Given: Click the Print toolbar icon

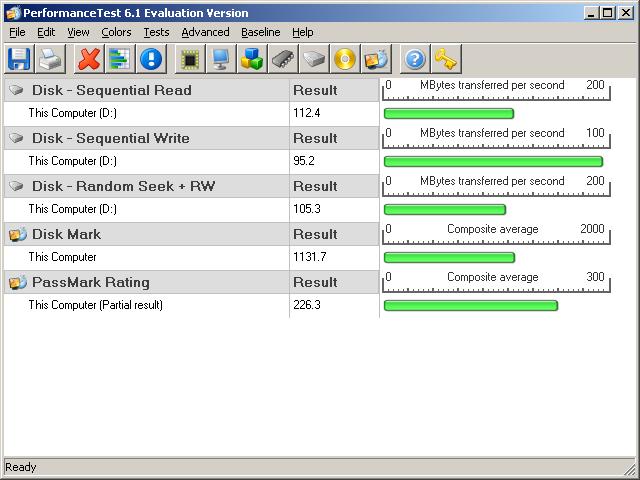Looking at the screenshot, I should point(50,60).
